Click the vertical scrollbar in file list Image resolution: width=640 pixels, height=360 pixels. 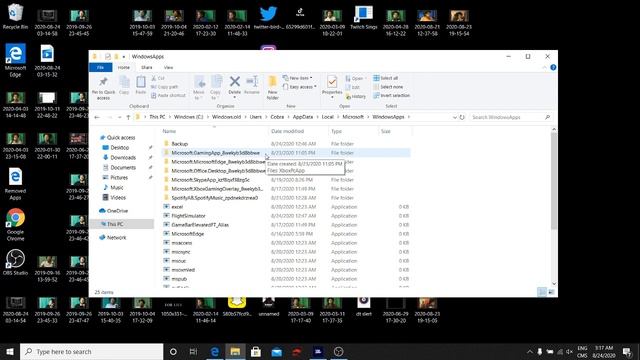coord(554,181)
